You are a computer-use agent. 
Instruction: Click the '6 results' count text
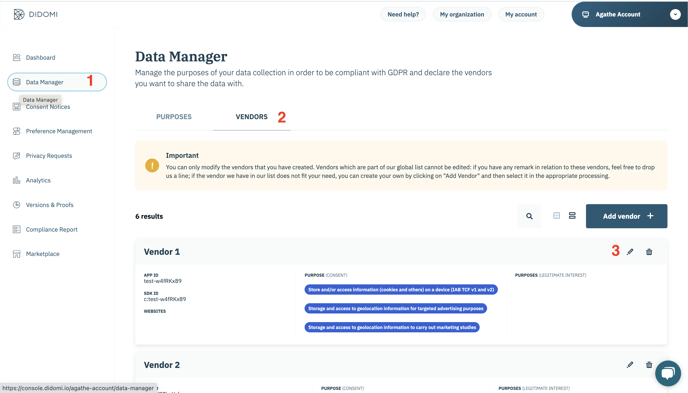[149, 216]
